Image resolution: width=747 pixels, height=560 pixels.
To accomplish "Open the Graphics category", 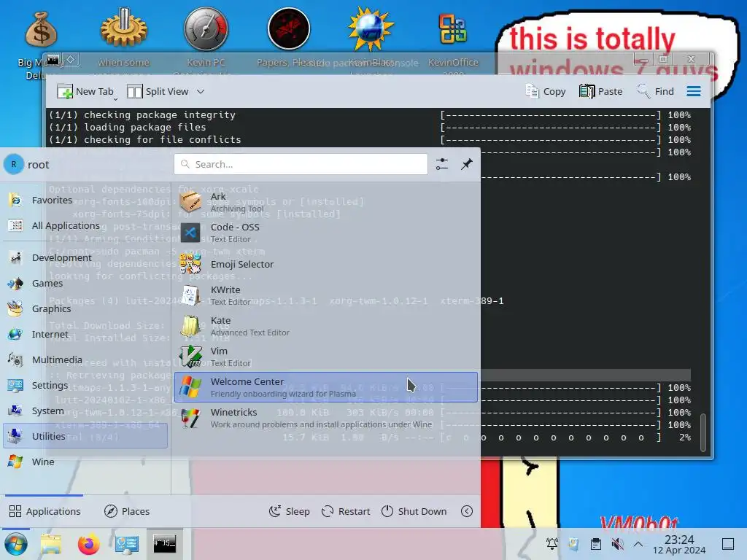I will [85, 308].
